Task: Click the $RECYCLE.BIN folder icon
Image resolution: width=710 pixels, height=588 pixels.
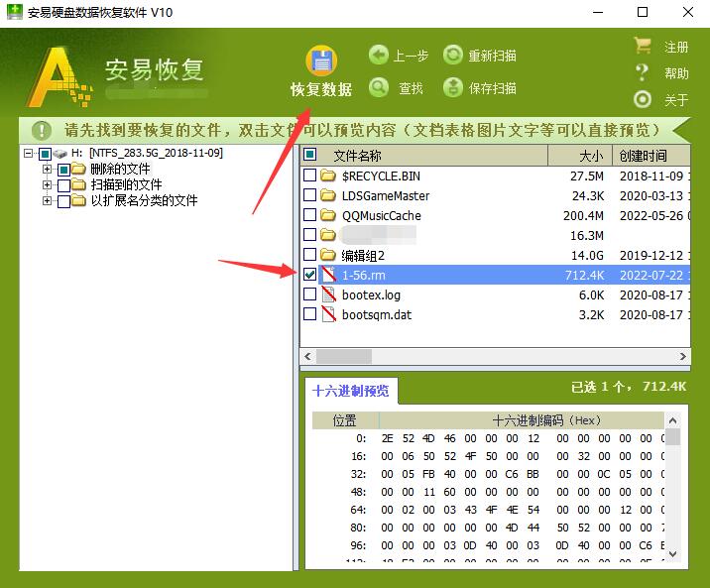Action: [328, 176]
